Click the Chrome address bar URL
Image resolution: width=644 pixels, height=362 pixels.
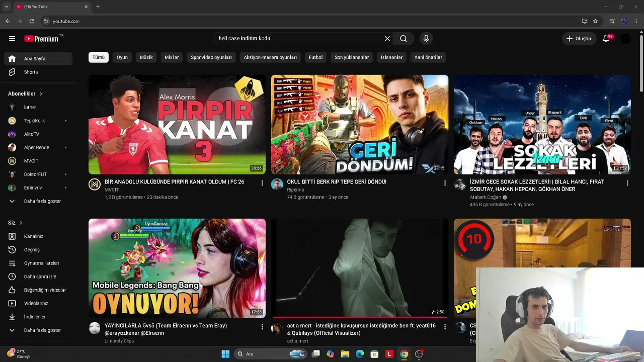point(66,21)
